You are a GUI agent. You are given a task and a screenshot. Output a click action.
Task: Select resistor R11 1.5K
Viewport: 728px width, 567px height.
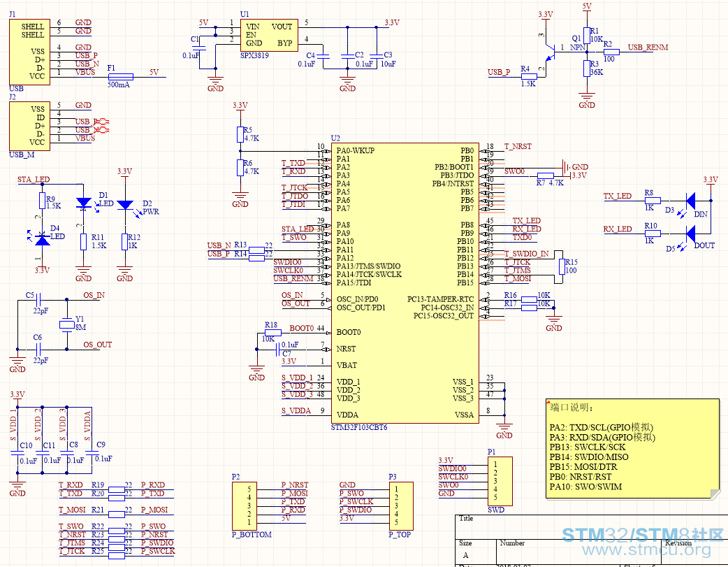point(84,242)
